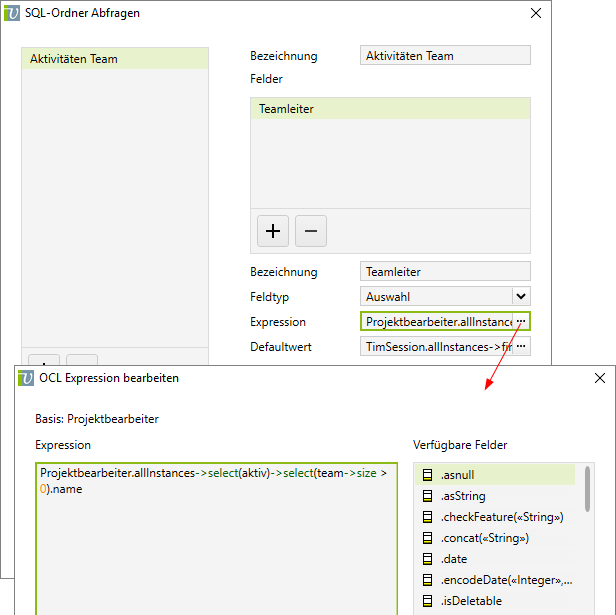Select .checkFeature(«String») in available fields
Viewport: 616px width, 615px height.
tap(500, 517)
